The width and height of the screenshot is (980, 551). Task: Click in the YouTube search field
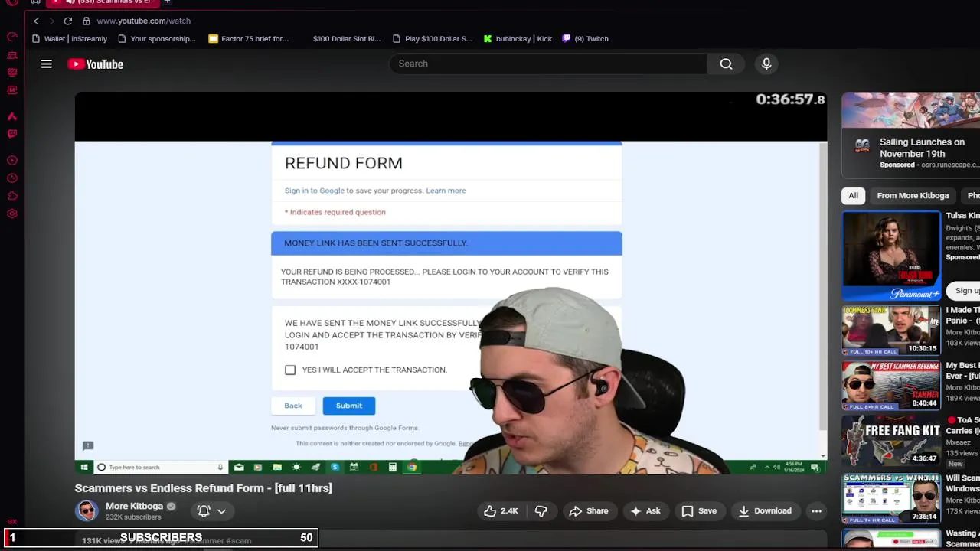(x=547, y=64)
